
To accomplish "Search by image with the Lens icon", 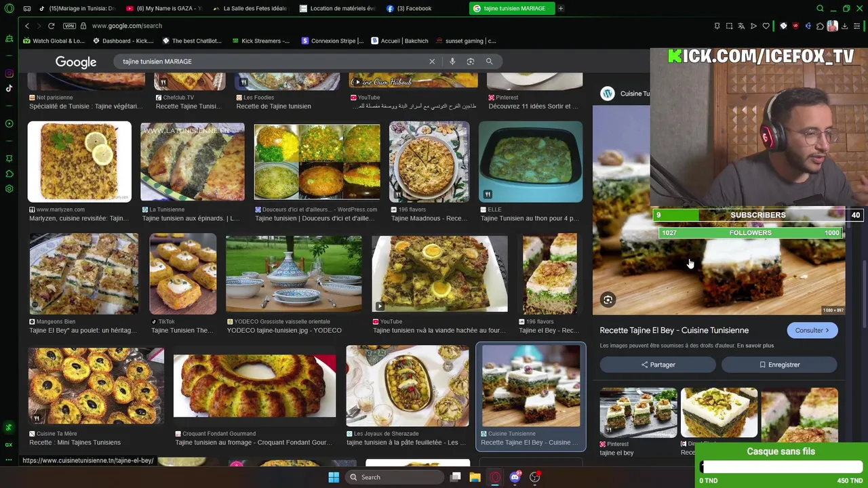I will click(471, 61).
